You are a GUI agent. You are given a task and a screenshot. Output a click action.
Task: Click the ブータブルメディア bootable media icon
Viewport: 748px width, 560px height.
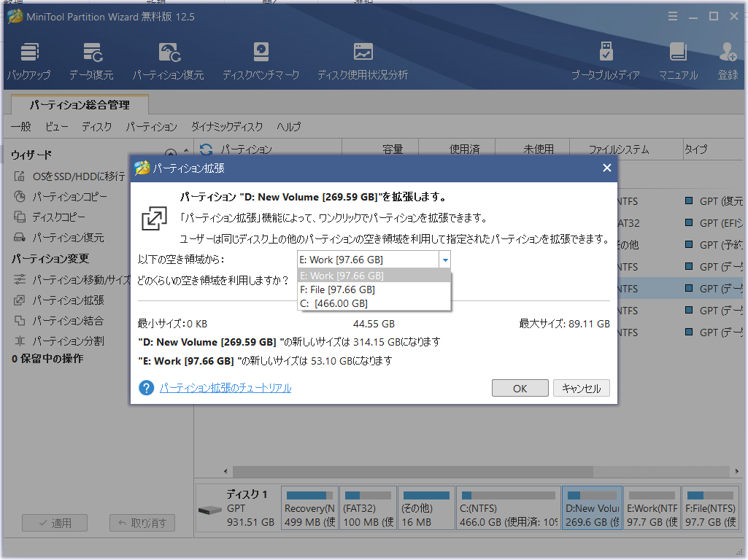605,61
